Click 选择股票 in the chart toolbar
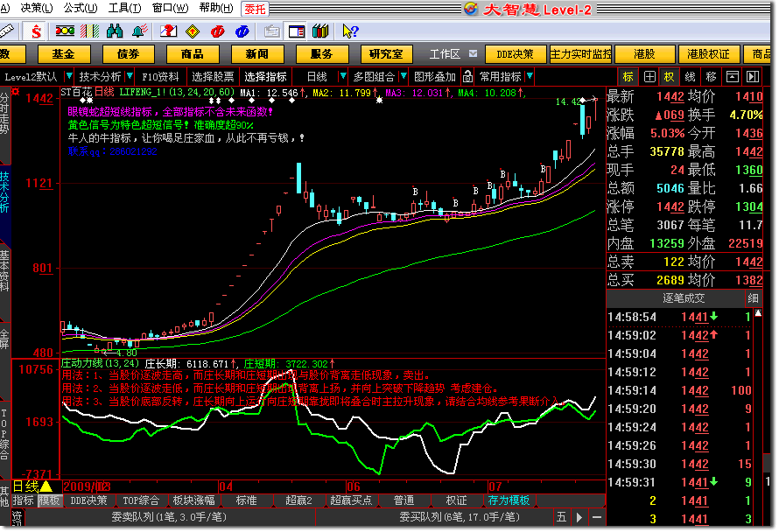The height and width of the screenshot is (532, 779). (213, 76)
